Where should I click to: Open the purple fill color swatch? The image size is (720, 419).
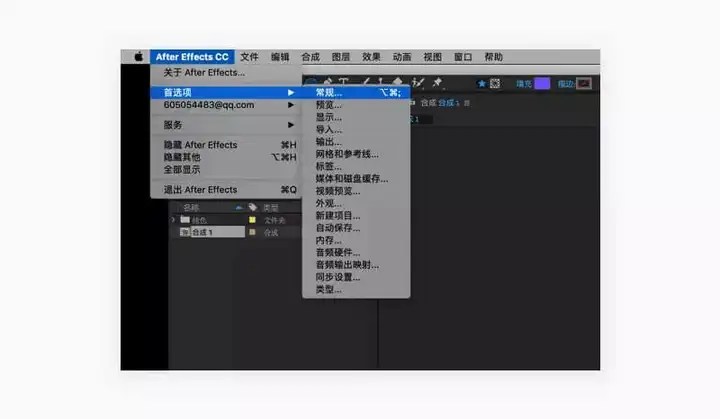(x=542, y=84)
